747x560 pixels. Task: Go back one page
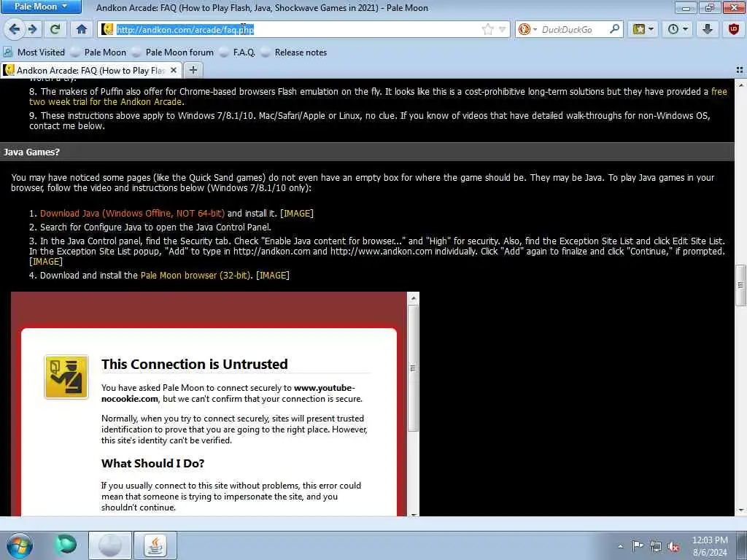coord(15,29)
